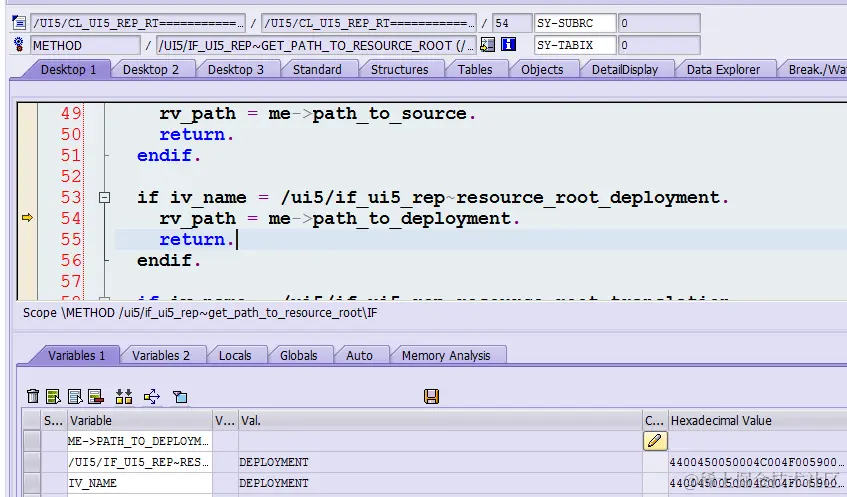The height and width of the screenshot is (497, 847).
Task: Select the Globals tab
Action: 298,355
